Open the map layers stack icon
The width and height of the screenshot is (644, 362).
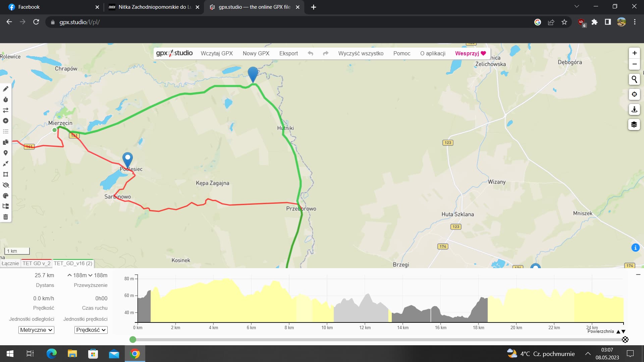tap(634, 125)
